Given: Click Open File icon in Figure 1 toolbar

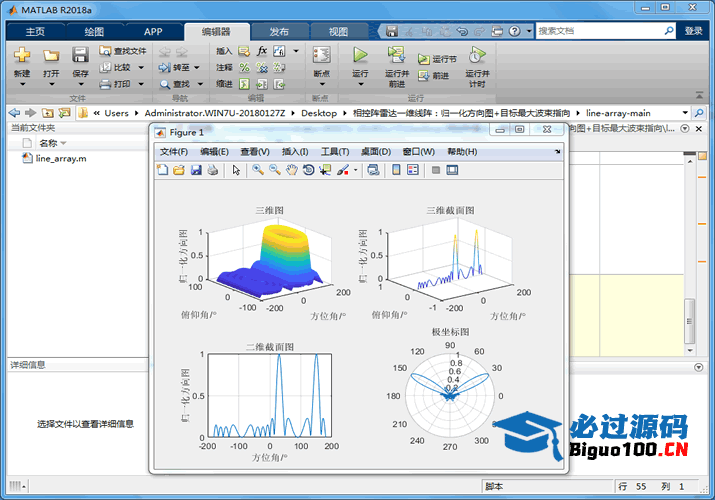Looking at the screenshot, I should [x=179, y=170].
